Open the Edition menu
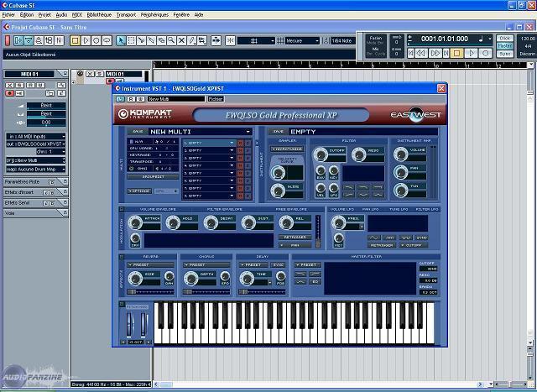 point(27,15)
